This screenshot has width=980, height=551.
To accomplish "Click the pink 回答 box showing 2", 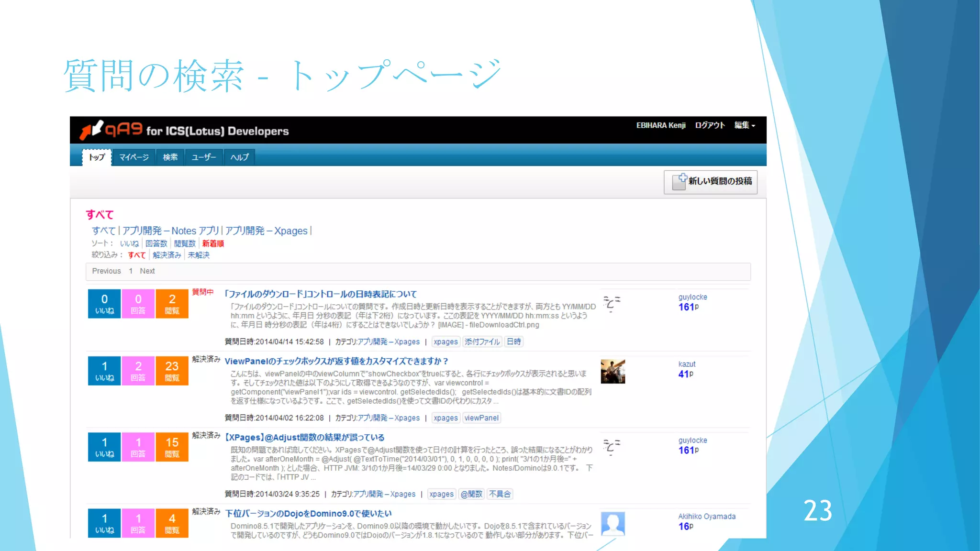I will pos(138,371).
